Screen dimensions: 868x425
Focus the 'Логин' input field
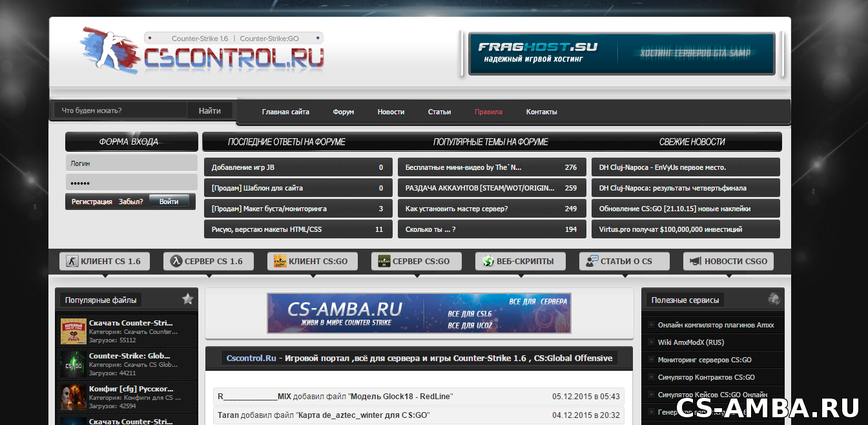(x=132, y=163)
